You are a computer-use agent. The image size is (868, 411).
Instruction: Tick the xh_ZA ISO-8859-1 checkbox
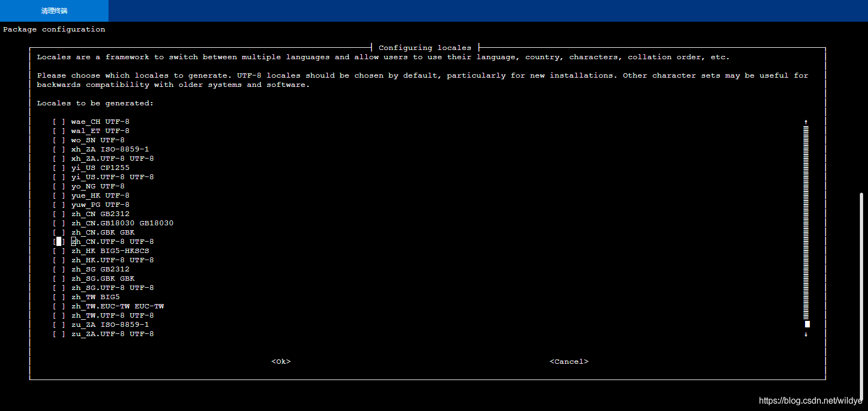pos(59,149)
